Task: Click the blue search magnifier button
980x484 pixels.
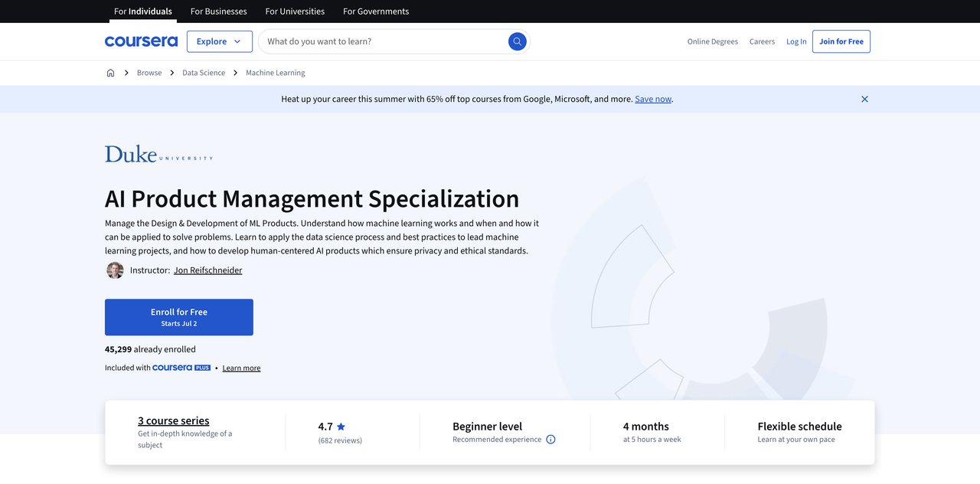Action: tap(518, 41)
